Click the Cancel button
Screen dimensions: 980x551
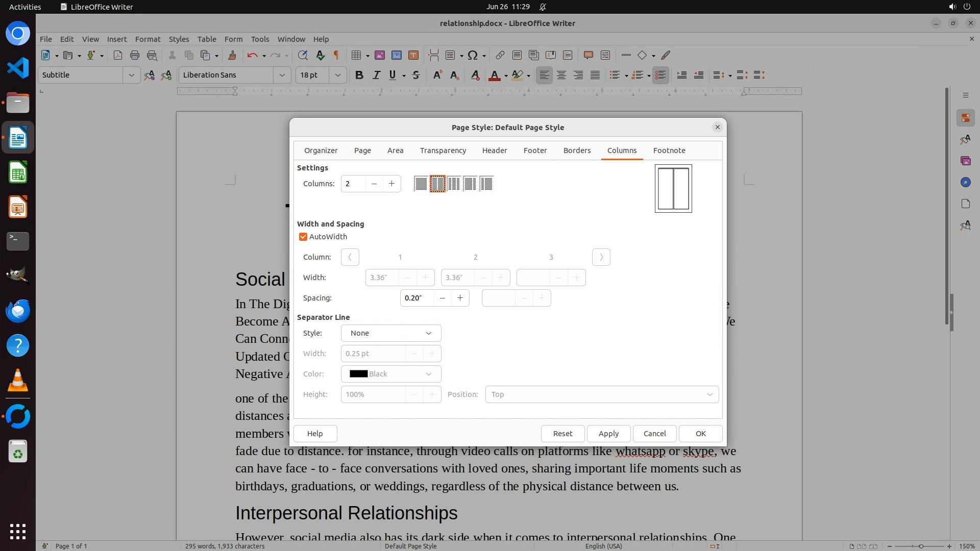pos(654,434)
